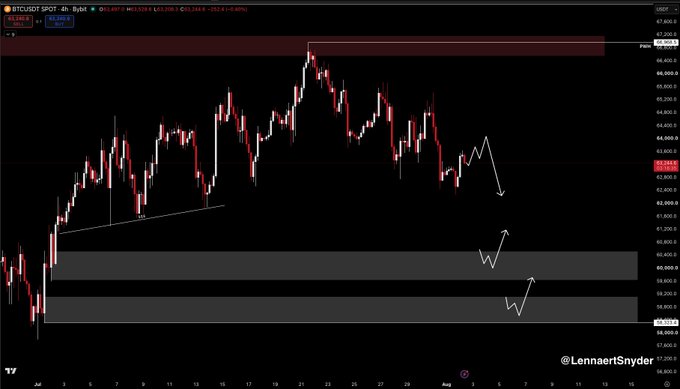The width and height of the screenshot is (680, 389).
Task: Select the red current price label 63,244.6
Action: pos(666,165)
